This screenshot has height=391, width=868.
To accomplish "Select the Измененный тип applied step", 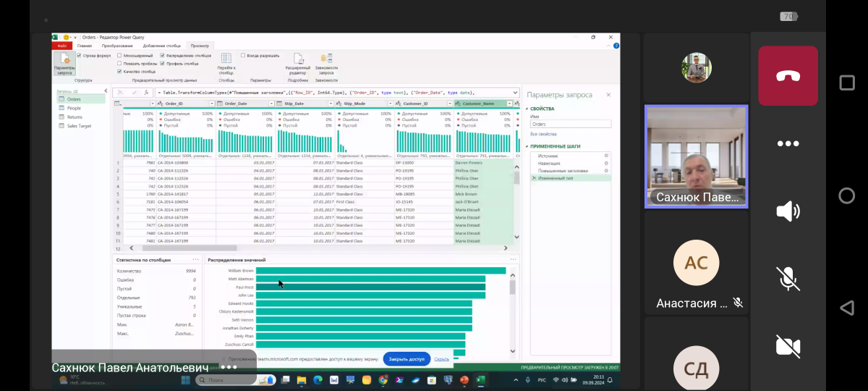I will tap(570, 177).
